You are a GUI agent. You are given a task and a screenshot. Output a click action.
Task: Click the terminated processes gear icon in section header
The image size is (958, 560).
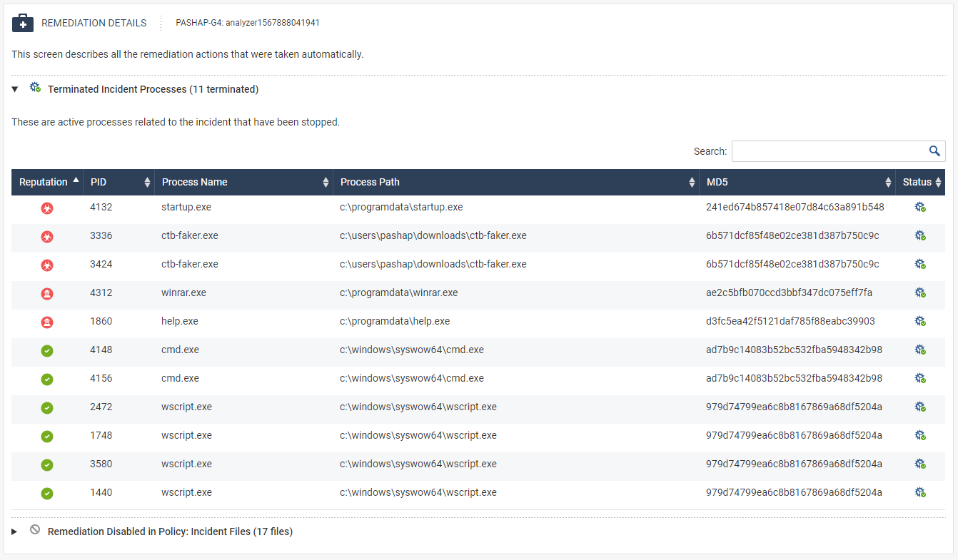coord(35,88)
